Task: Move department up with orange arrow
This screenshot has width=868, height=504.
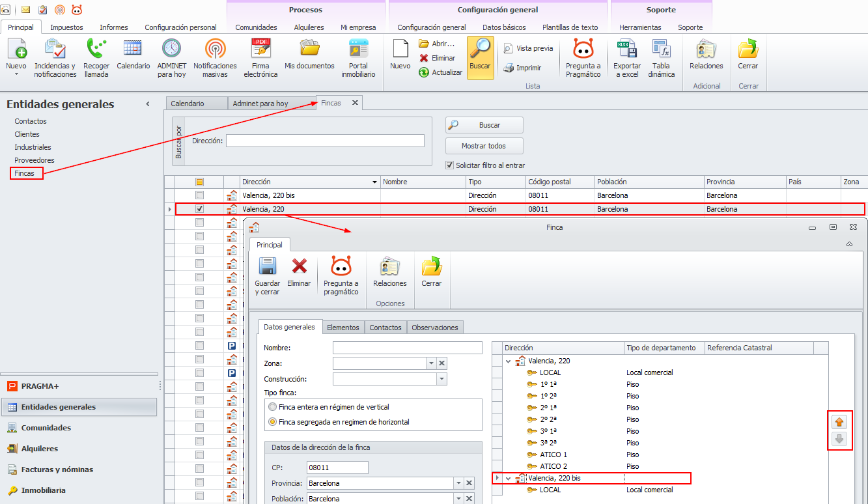Action: [x=839, y=422]
